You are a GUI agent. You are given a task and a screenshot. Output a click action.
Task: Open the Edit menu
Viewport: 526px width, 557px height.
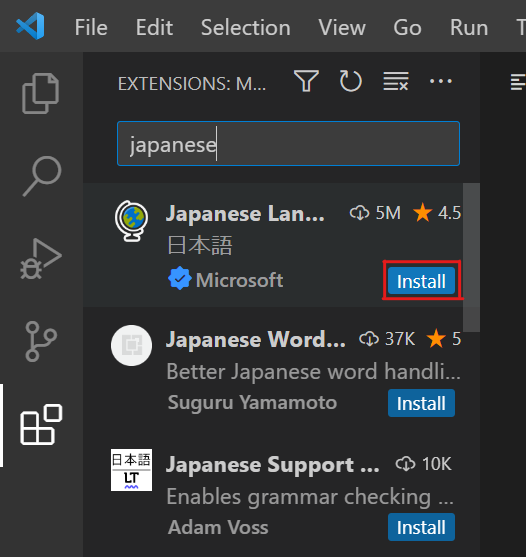[x=154, y=27]
